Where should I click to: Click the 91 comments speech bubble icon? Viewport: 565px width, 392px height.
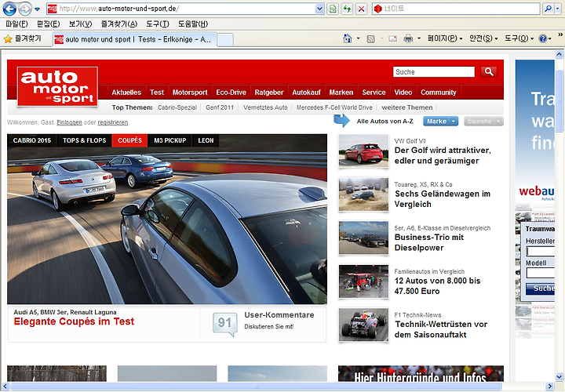(x=225, y=324)
